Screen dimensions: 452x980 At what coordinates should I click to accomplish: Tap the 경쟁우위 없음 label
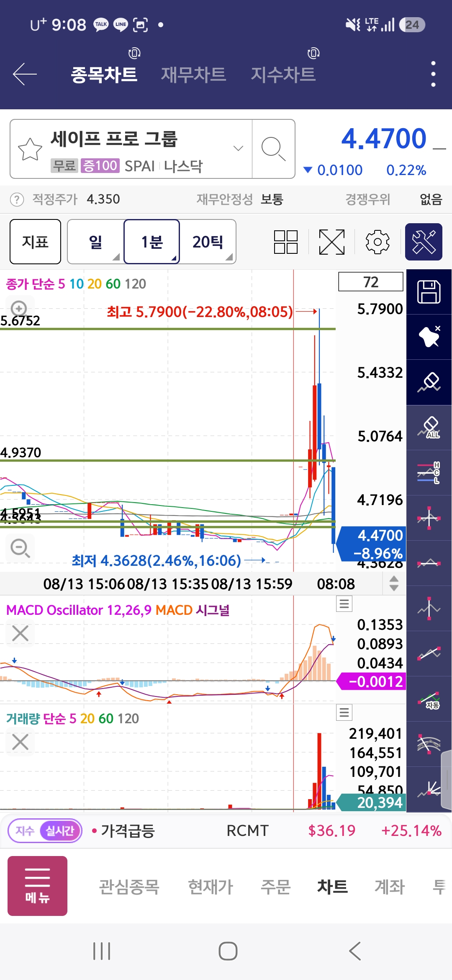pos(394,199)
